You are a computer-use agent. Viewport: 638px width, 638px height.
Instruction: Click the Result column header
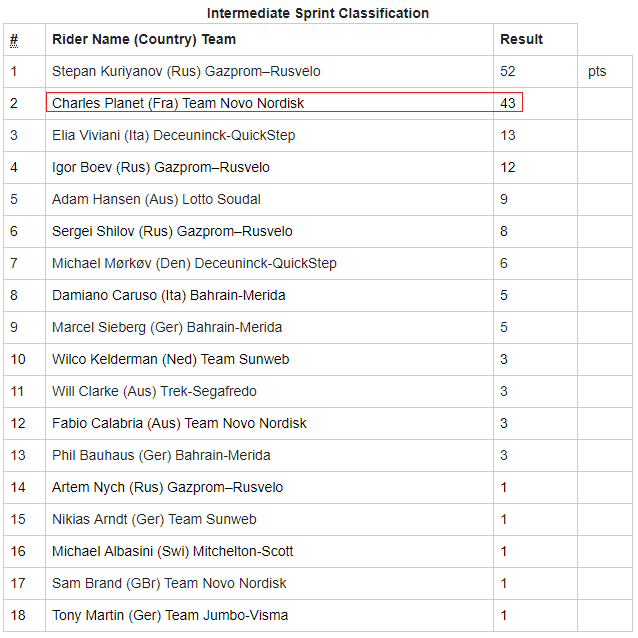pos(521,39)
